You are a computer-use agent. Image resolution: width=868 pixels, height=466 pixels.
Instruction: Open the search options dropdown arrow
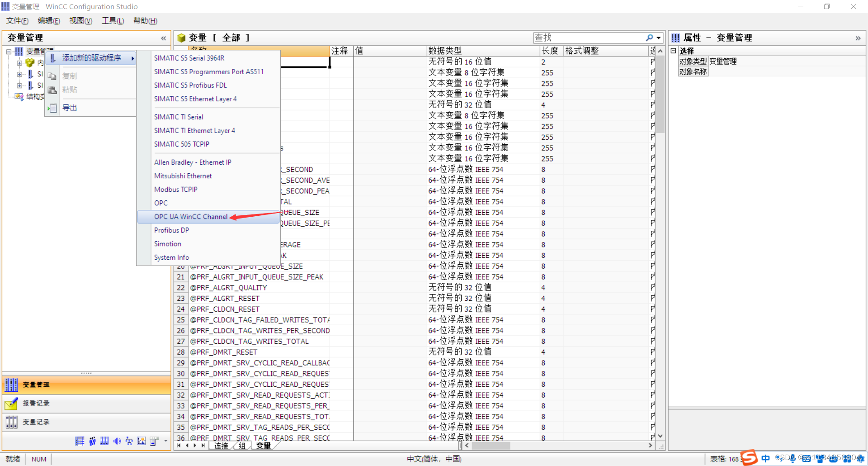tap(659, 38)
